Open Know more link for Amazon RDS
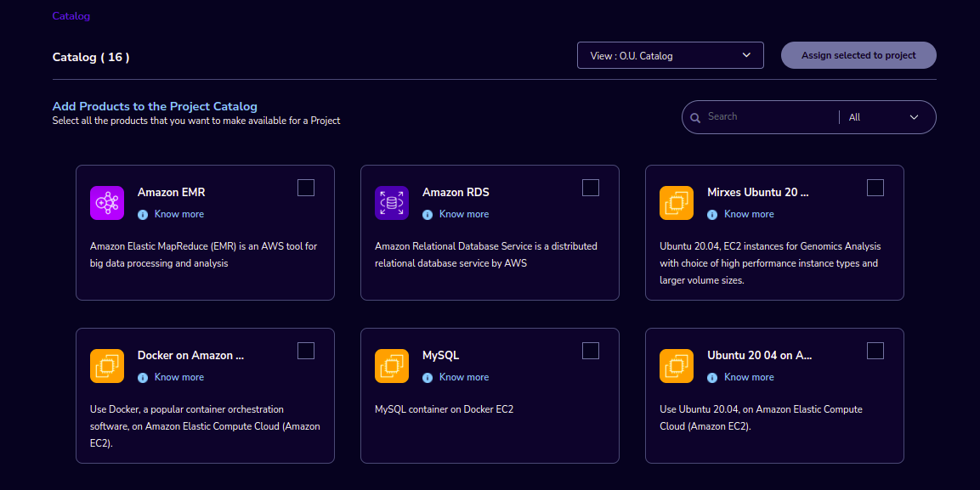980x490 pixels. coord(464,214)
